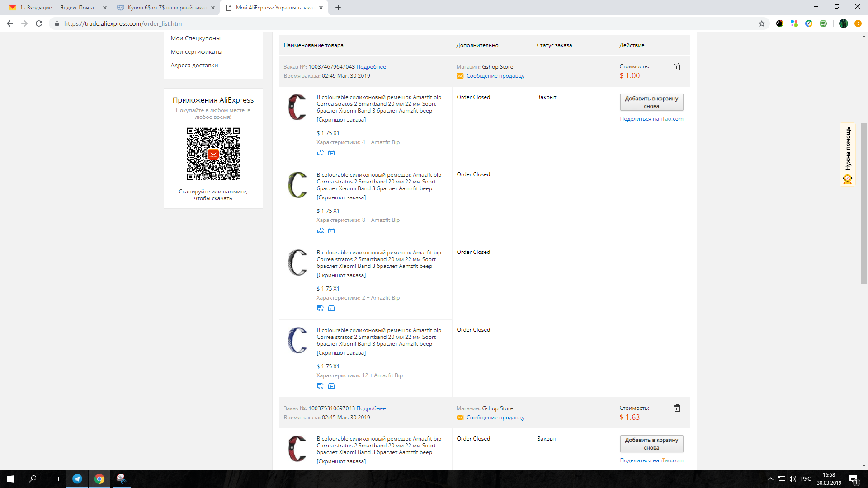Screen dimensions: 868x488
Task: Open red-black strap thumbnail in first order
Action: (297, 107)
